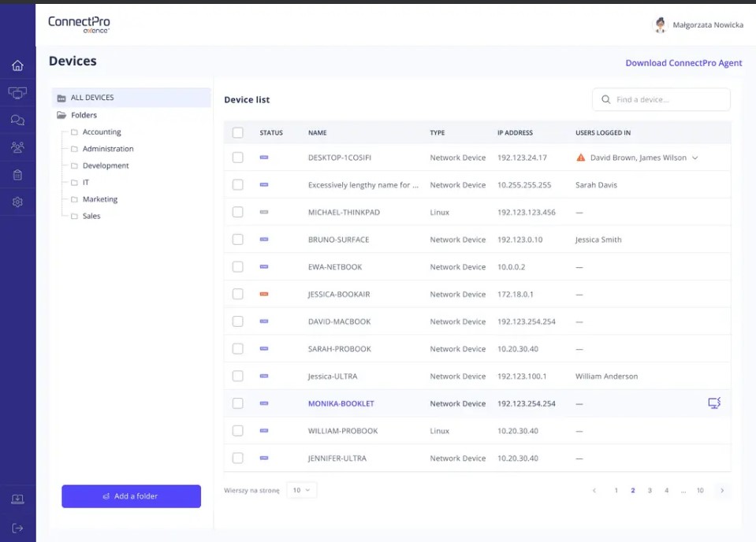
Task: Click the warning triangle on DESKTOP-1COSIFI row
Action: (x=581, y=158)
